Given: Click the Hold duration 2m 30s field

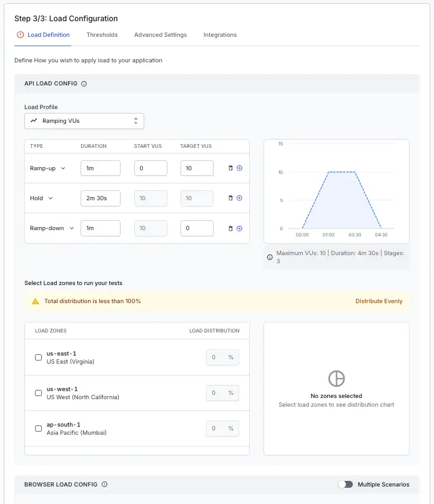Looking at the screenshot, I should tap(101, 198).
